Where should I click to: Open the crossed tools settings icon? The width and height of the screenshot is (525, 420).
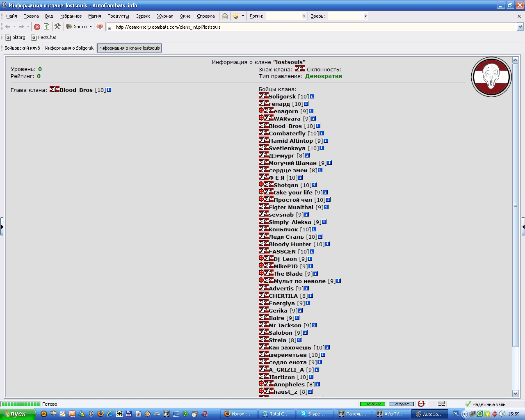coord(57,27)
